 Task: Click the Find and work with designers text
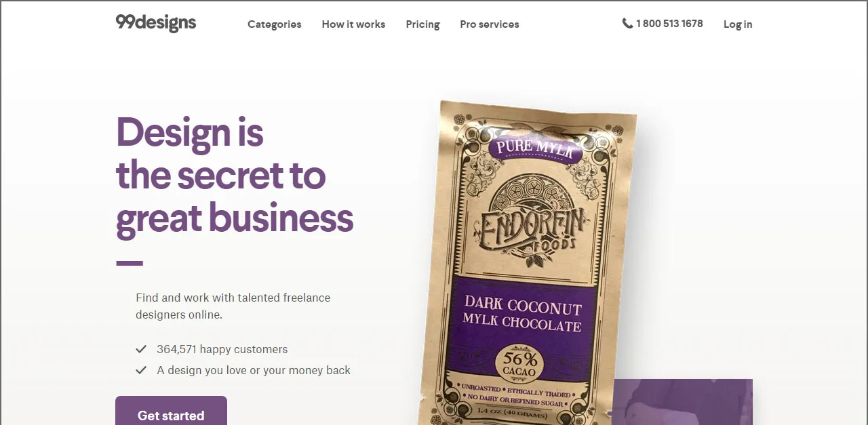pyautogui.click(x=233, y=306)
